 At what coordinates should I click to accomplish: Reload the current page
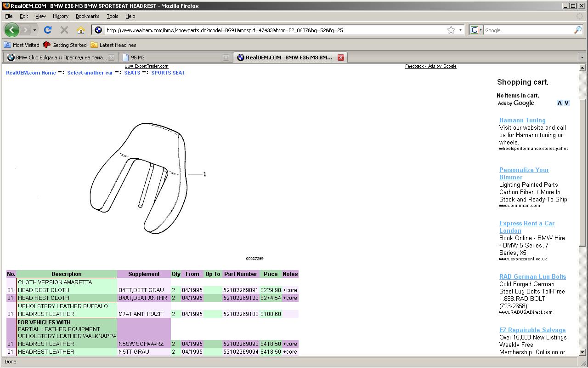point(48,30)
